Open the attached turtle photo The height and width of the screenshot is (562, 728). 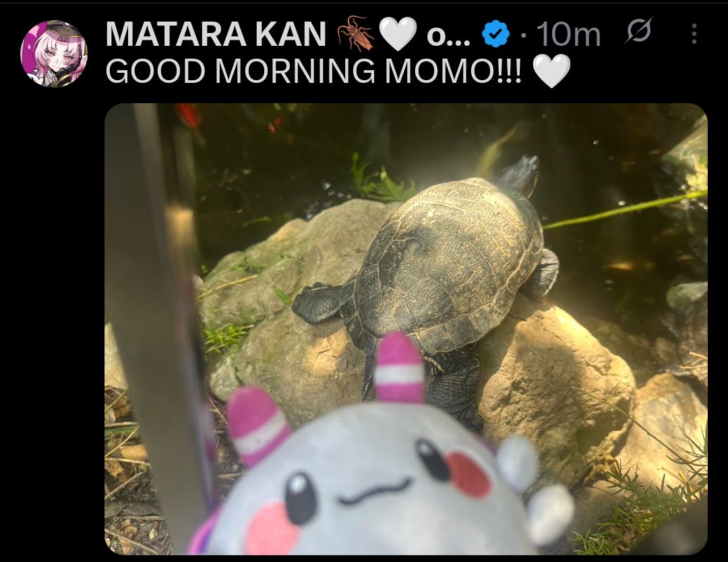coord(406,329)
